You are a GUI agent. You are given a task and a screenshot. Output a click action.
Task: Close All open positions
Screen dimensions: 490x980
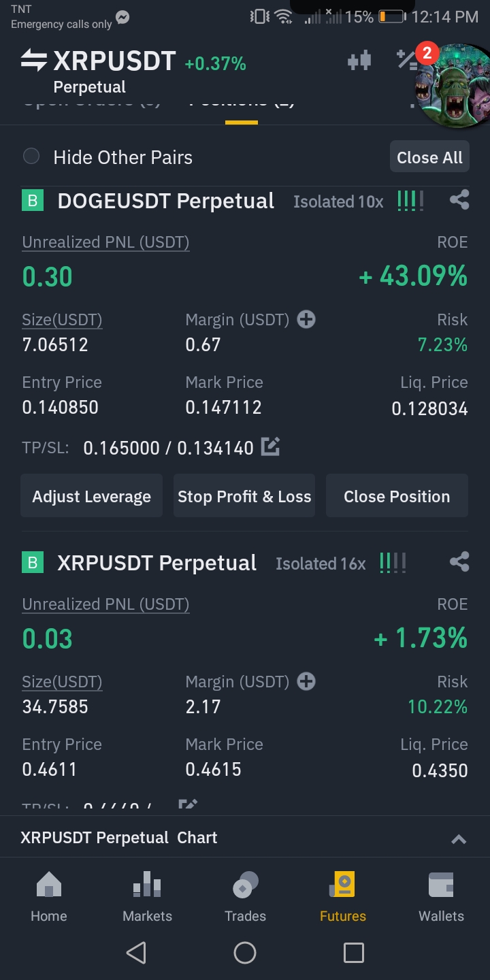[x=429, y=157]
